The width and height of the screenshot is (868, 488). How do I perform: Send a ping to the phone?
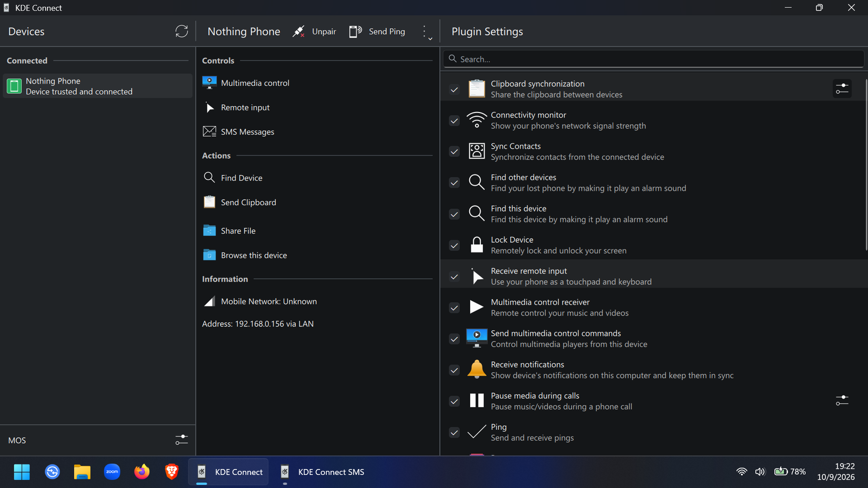click(377, 32)
